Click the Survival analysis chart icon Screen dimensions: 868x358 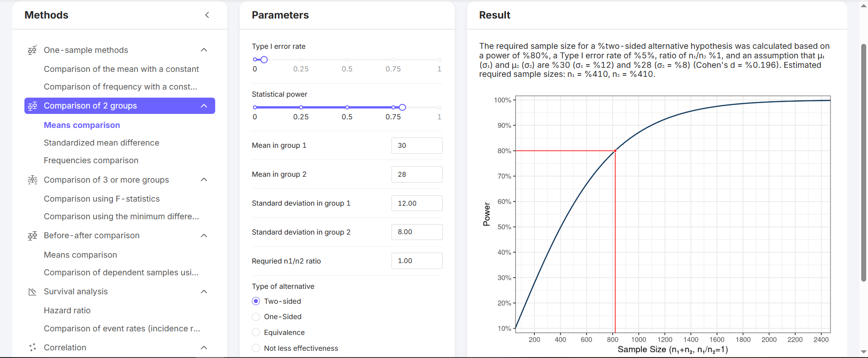[32, 292]
